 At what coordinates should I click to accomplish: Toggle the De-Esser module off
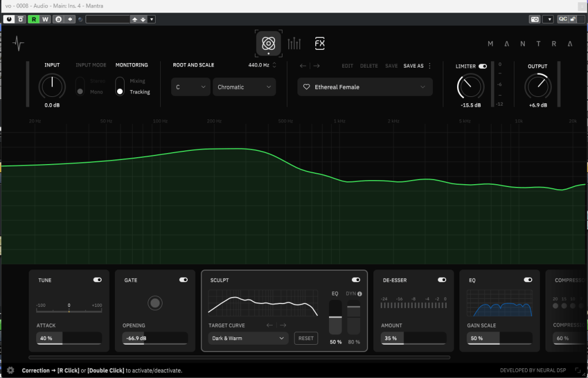[442, 280]
